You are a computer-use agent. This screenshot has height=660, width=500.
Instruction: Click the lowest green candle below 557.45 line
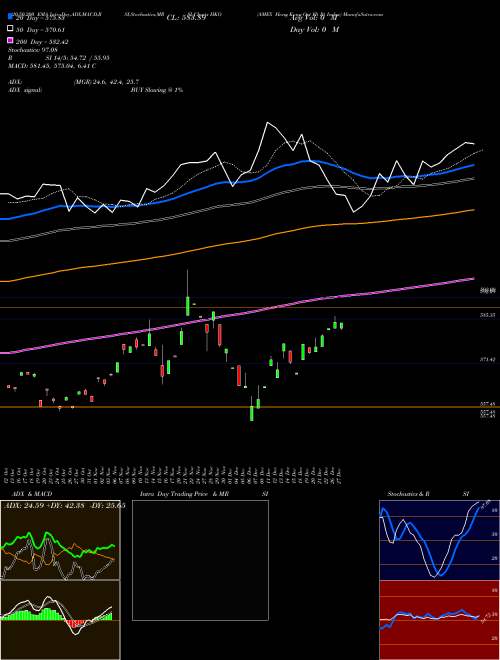tap(252, 413)
